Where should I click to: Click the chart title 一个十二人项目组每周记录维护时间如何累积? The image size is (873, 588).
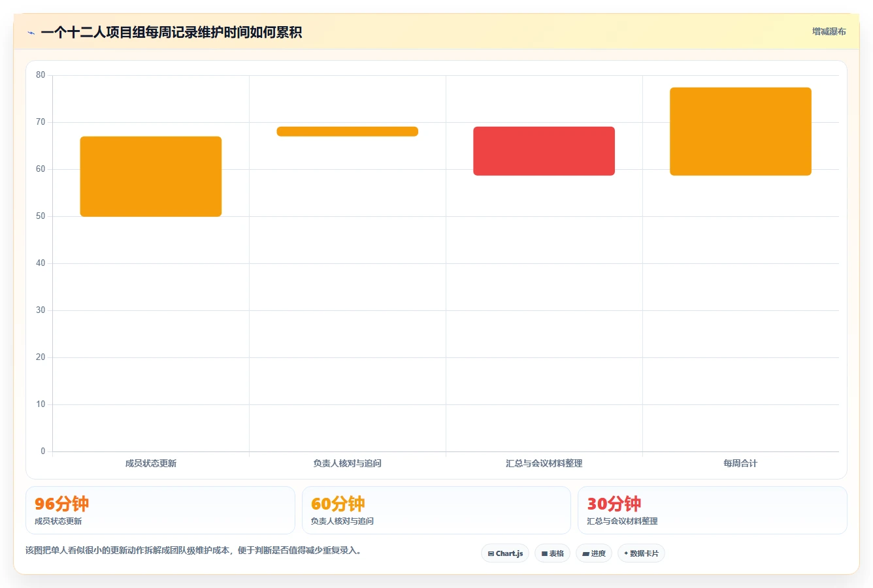coord(171,33)
